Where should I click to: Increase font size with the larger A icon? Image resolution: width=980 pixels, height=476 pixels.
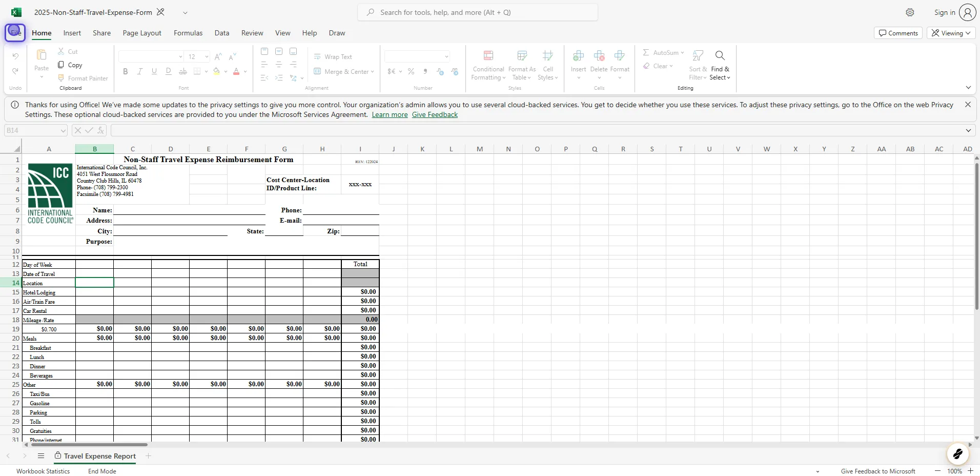(x=218, y=56)
